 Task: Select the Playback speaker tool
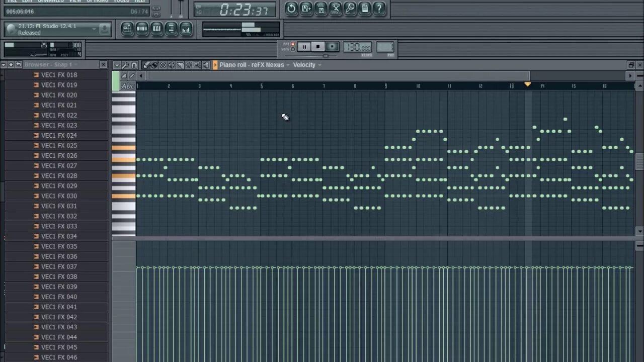[x=206, y=65]
